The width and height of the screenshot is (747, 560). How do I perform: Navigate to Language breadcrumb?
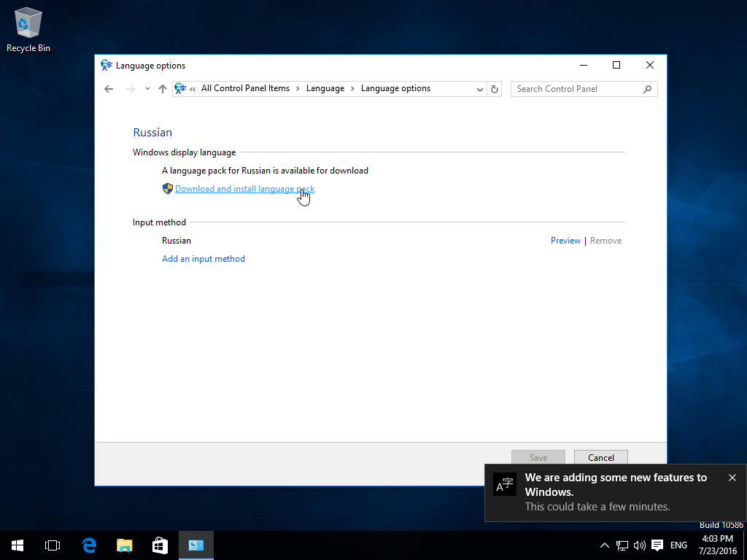click(325, 88)
